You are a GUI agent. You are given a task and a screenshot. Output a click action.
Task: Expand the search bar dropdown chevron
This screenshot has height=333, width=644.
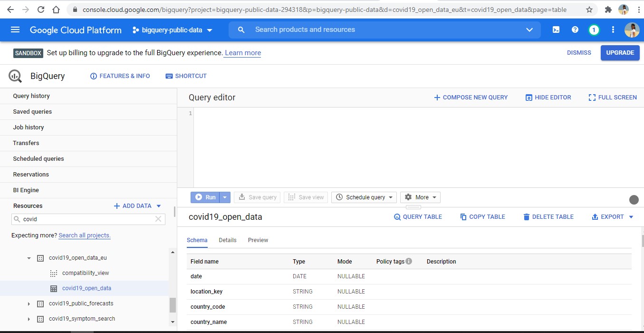[x=529, y=30]
